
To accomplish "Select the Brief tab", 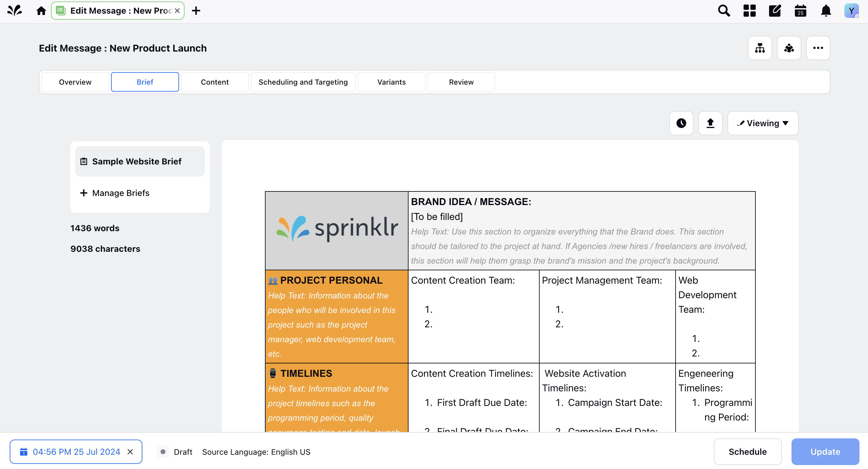I will [x=145, y=82].
